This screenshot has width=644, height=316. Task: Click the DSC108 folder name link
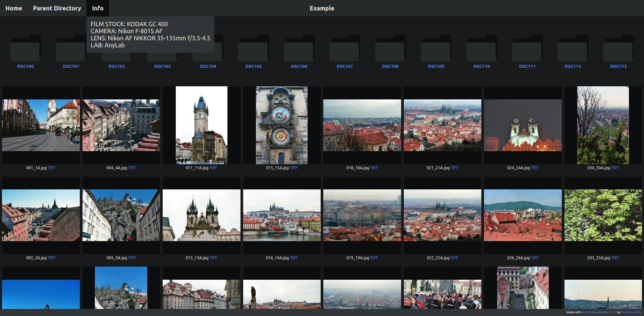(x=390, y=66)
